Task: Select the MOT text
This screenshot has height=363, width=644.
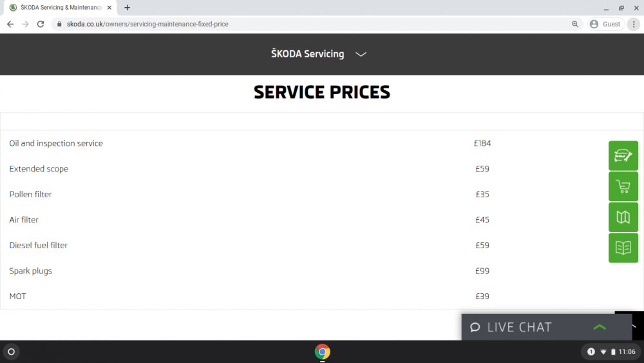Action: coord(17,297)
